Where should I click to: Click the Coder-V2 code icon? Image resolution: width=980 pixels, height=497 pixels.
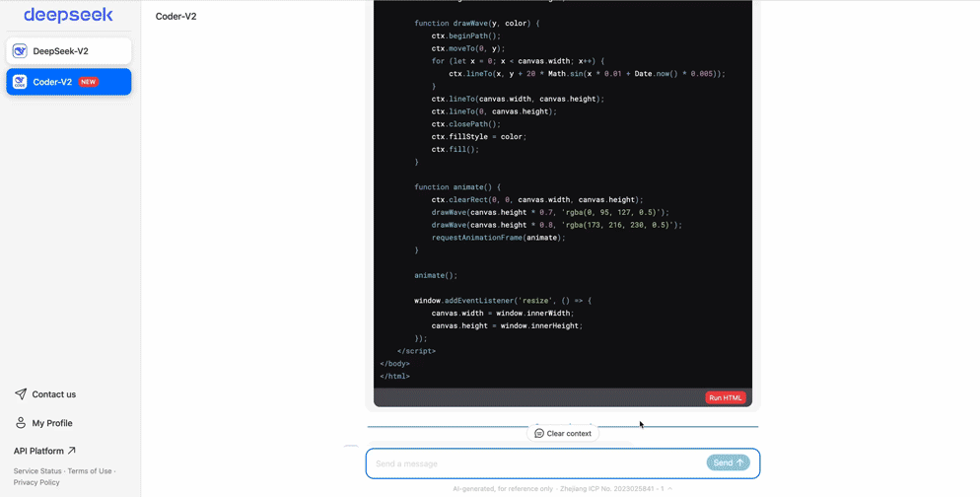(x=20, y=82)
